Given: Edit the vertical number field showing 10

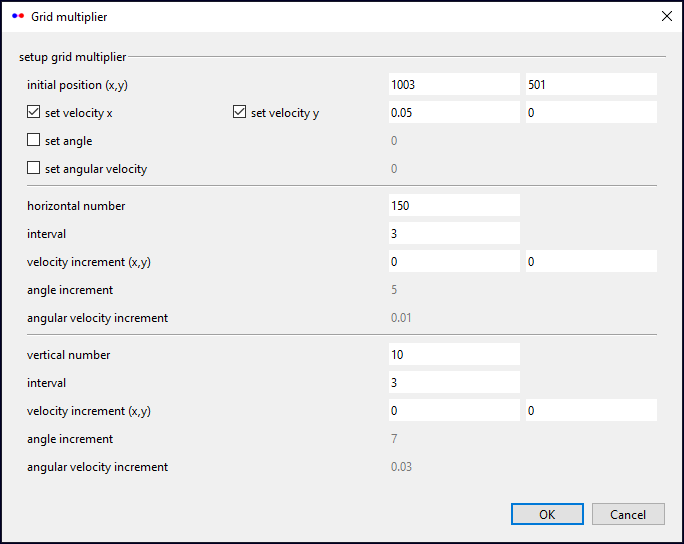Looking at the screenshot, I should (x=454, y=354).
